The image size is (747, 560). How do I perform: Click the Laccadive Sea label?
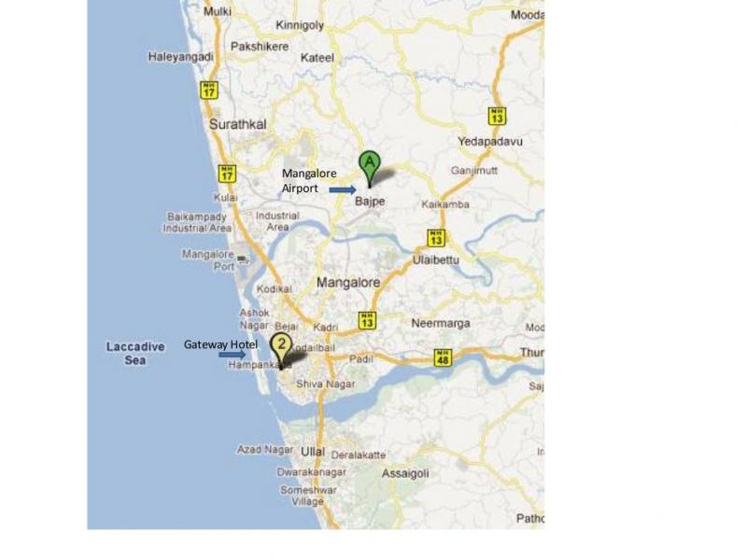coord(135,354)
